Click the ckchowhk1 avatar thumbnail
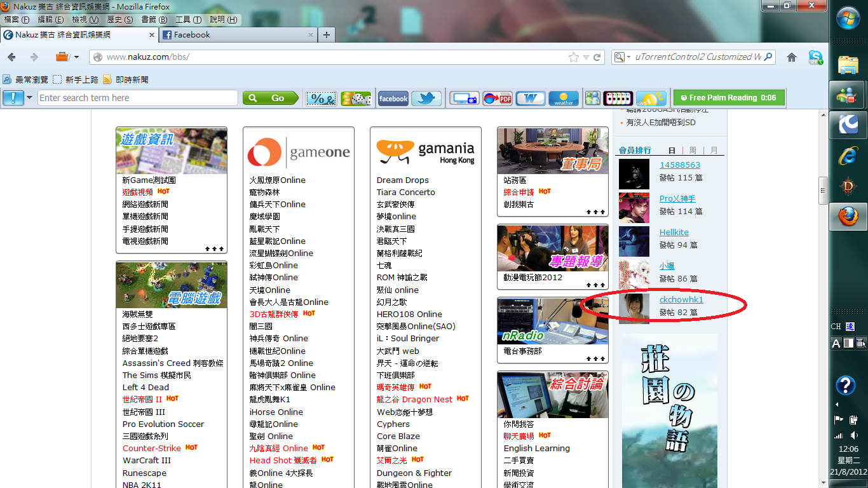Viewport: 868px width, 488px height. click(x=634, y=308)
